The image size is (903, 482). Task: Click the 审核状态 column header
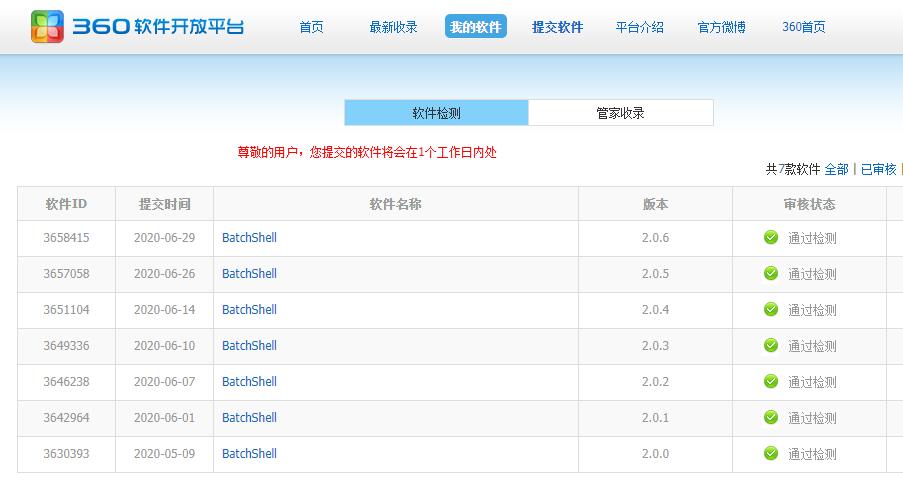[x=809, y=204]
